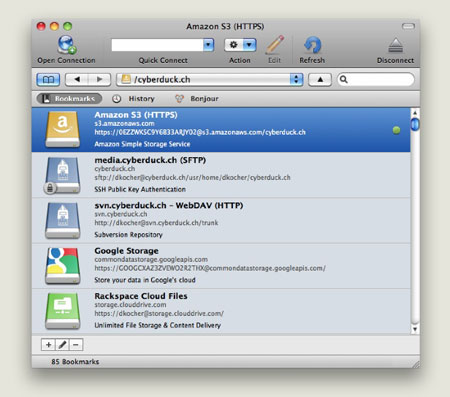Click "Store your data in Google's cloud" text
The height and width of the screenshot is (397, 450).
pyautogui.click(x=145, y=280)
